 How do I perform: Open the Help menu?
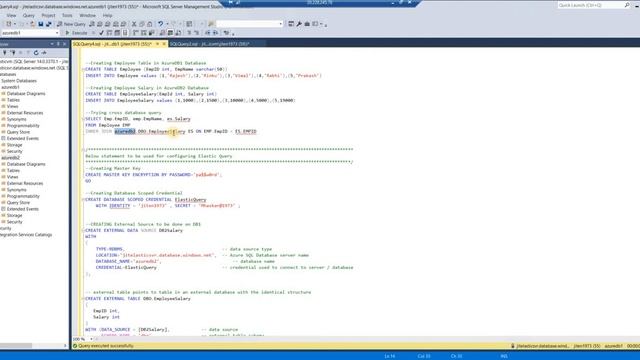[107, 15]
